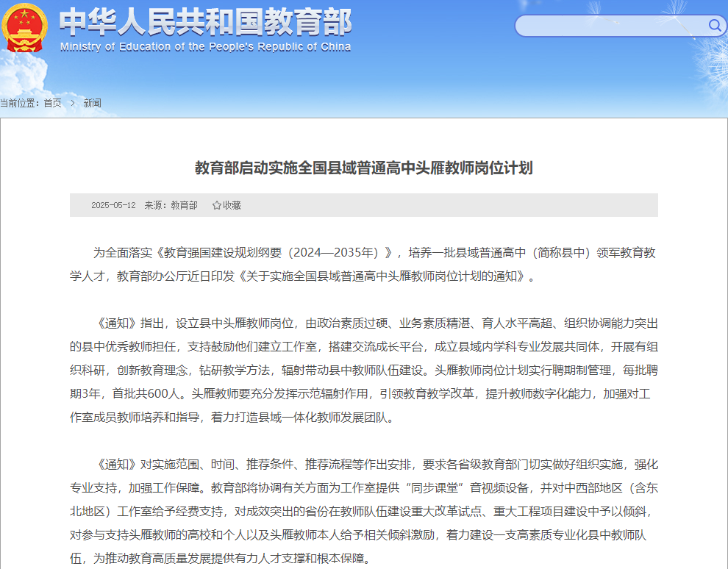Click text “同步课堂”音视频设备

[467, 488]
